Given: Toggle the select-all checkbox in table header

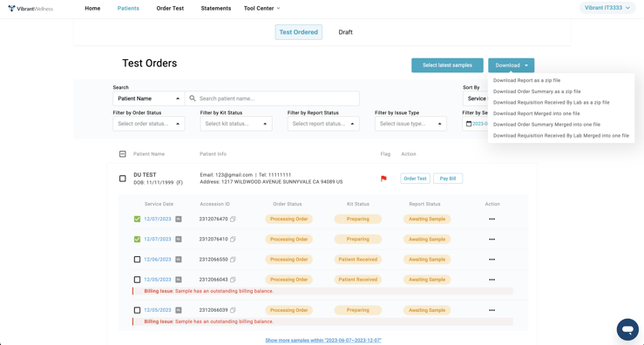Looking at the screenshot, I should click(x=122, y=154).
